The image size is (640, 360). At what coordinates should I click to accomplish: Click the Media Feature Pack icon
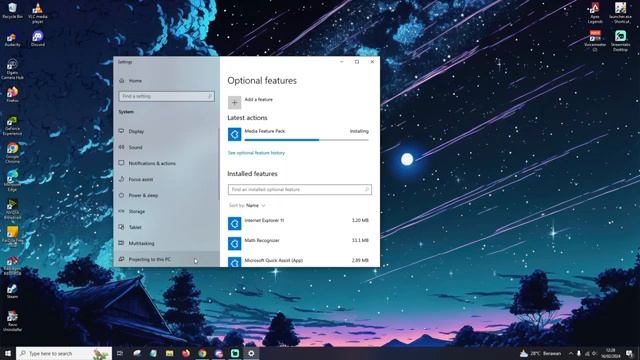tap(234, 134)
